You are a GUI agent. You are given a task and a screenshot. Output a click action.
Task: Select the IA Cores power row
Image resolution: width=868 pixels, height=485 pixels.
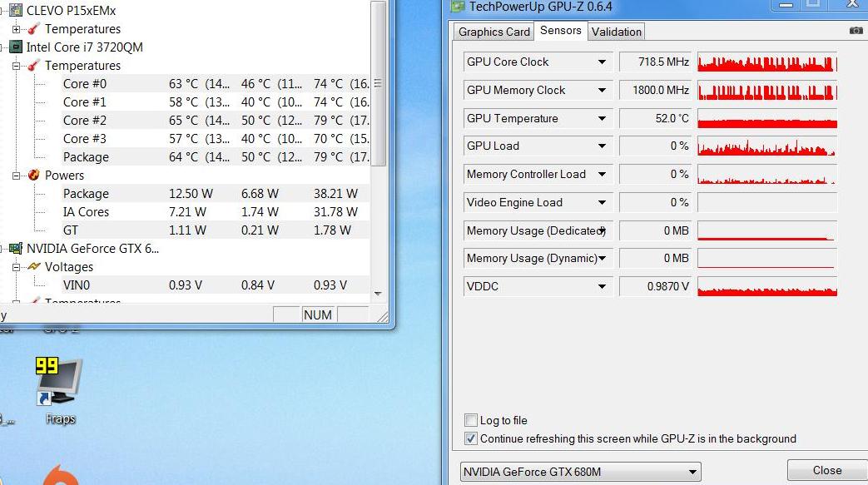[215, 211]
